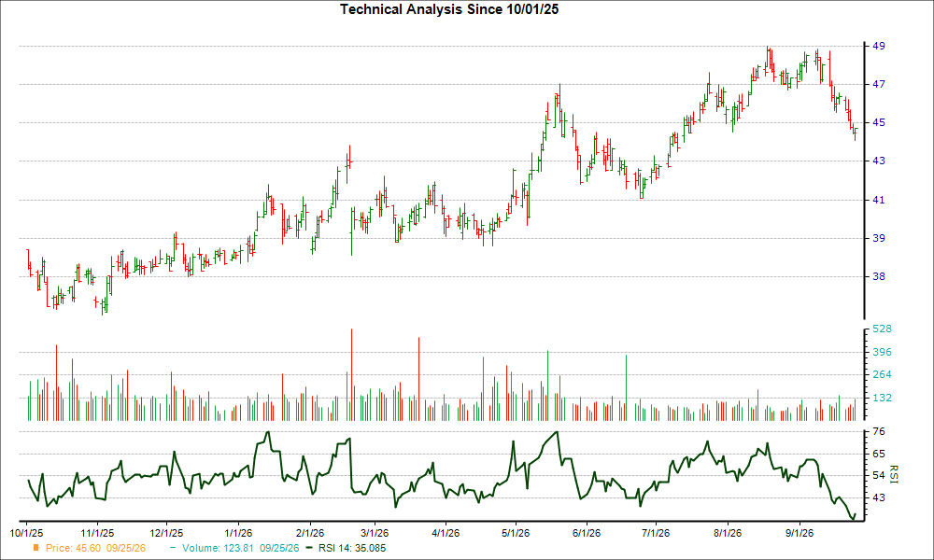Click the 4/1/26 date axis label
The image size is (934, 560).
click(446, 533)
